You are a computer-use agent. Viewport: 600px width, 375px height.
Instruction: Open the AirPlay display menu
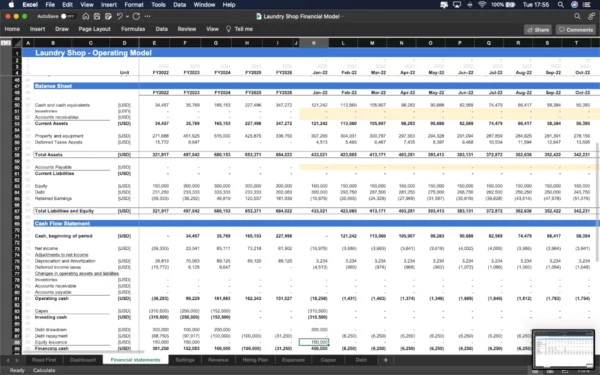[x=457, y=5]
